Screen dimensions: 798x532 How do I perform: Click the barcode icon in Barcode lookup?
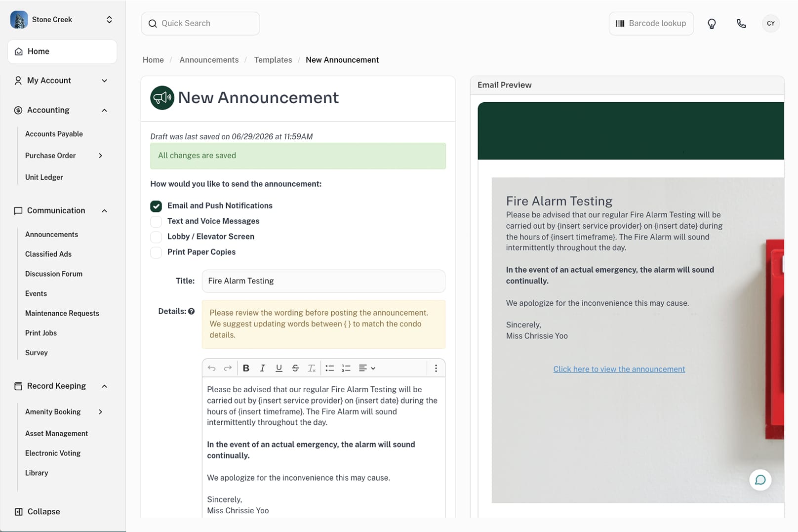[620, 24]
